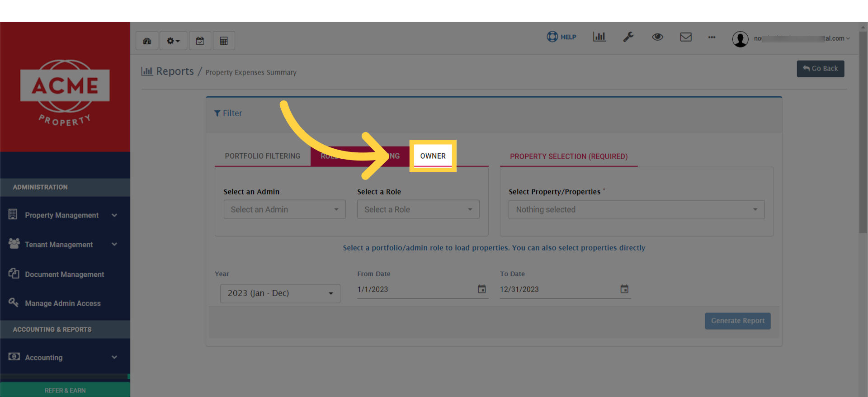Open the Select Property/Properties dropdown
Viewport: 868px width, 397px height.
(x=637, y=210)
